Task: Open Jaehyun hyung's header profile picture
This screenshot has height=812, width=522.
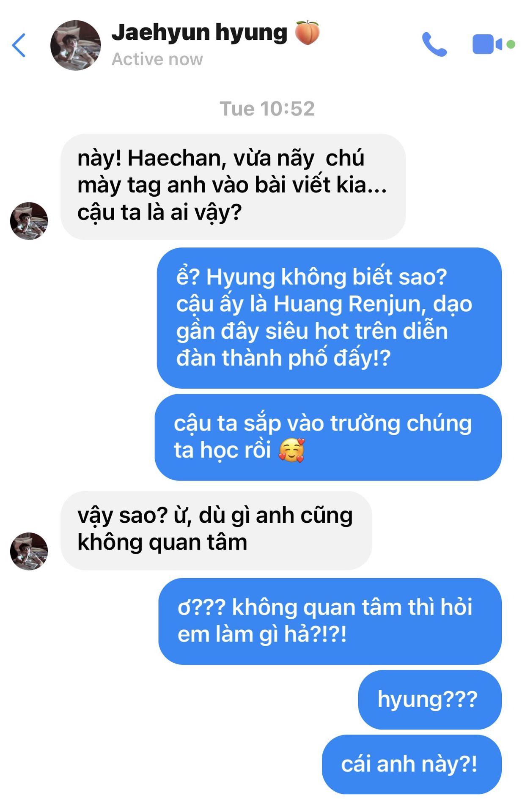Action: pyautogui.click(x=75, y=45)
